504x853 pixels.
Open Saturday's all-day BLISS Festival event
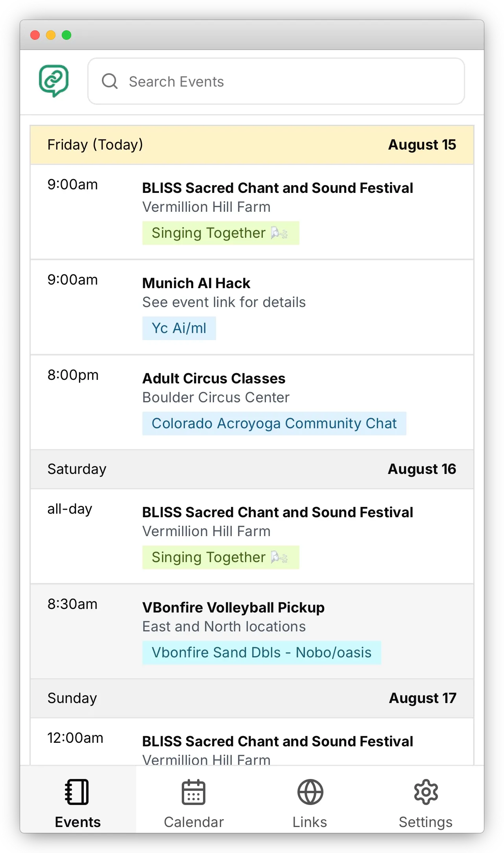click(277, 513)
